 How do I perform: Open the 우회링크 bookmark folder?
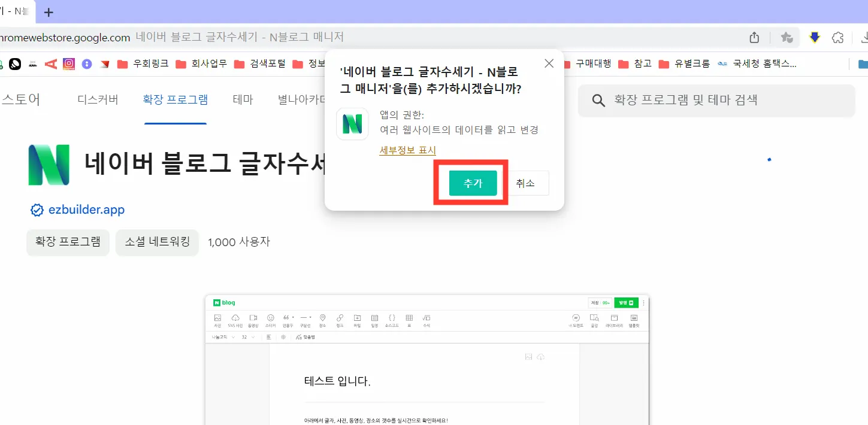tap(143, 63)
